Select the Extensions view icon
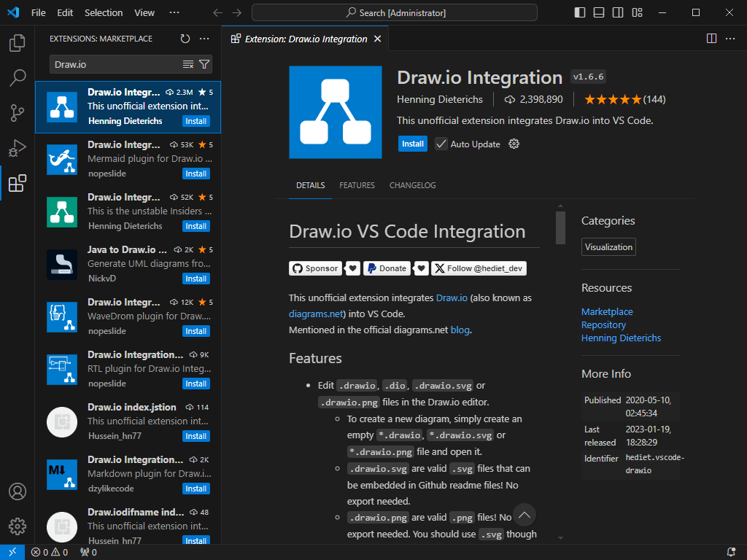This screenshot has height=560, width=747. pyautogui.click(x=18, y=183)
